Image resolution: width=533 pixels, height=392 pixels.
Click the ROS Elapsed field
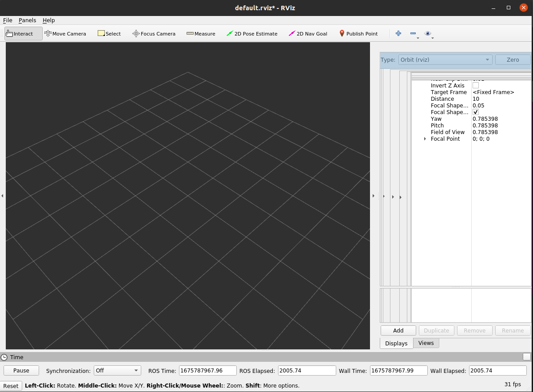pos(307,371)
